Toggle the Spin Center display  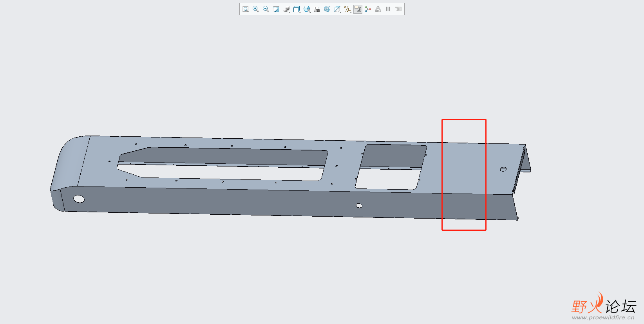[368, 9]
